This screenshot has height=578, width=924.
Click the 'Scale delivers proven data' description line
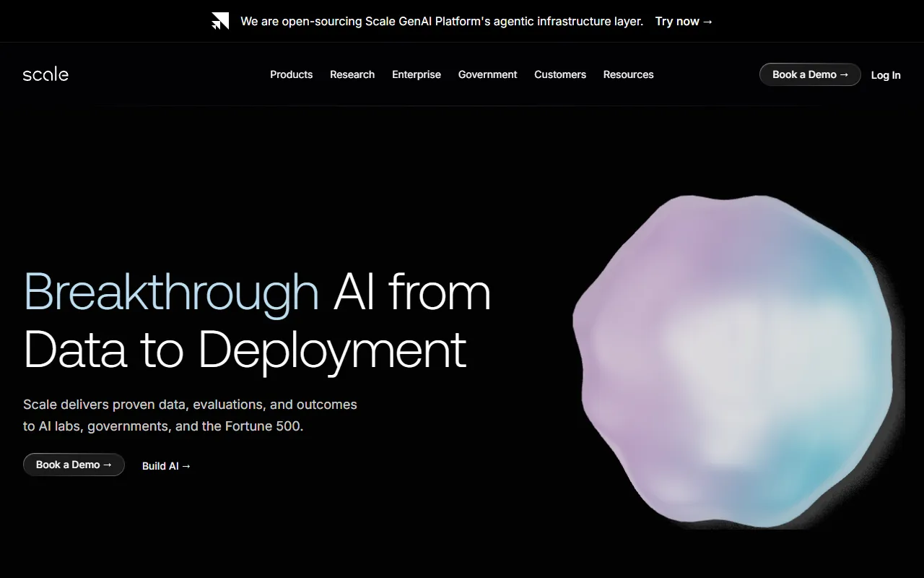[x=190, y=405]
